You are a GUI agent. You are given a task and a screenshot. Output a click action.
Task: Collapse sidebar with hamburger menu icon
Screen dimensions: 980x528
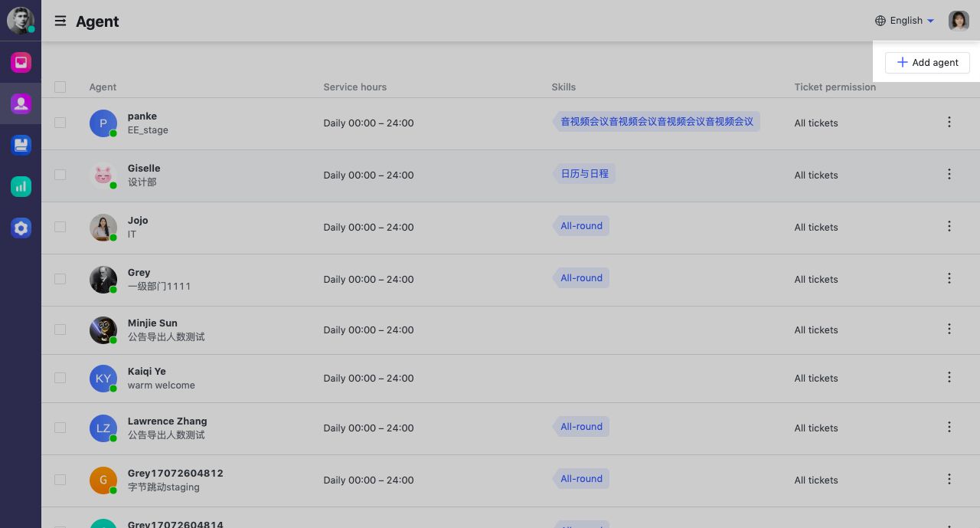(x=60, y=21)
